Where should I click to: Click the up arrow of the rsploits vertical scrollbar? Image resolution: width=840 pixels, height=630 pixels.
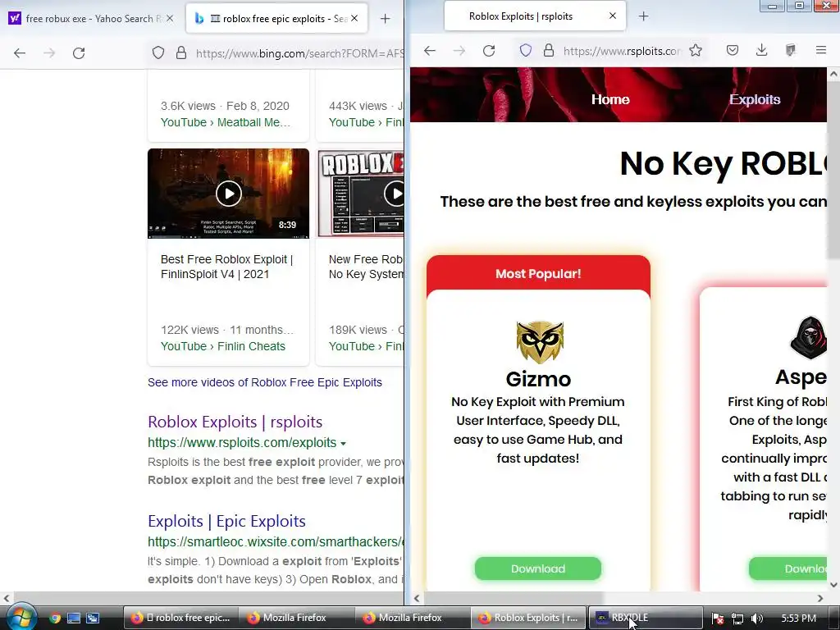[x=833, y=74]
